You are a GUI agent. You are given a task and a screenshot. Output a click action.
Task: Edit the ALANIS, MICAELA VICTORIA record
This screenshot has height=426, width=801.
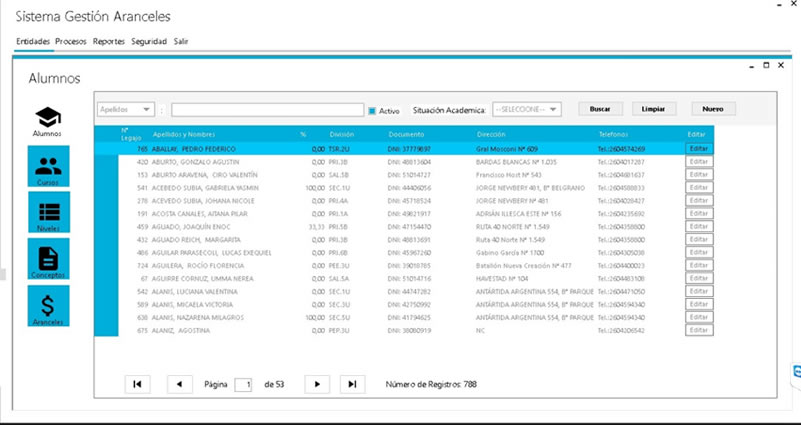(699, 304)
